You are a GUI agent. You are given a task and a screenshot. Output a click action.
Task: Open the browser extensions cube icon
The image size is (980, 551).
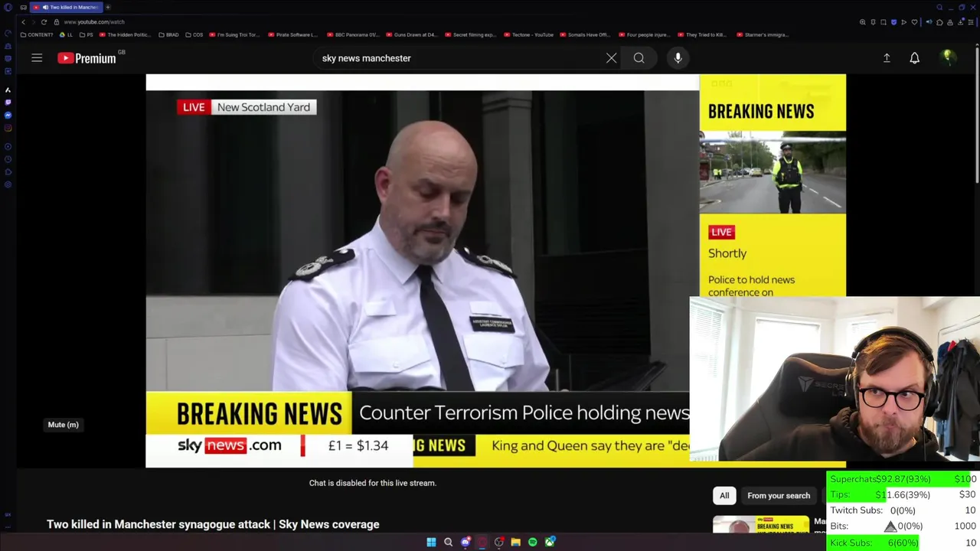coord(939,22)
